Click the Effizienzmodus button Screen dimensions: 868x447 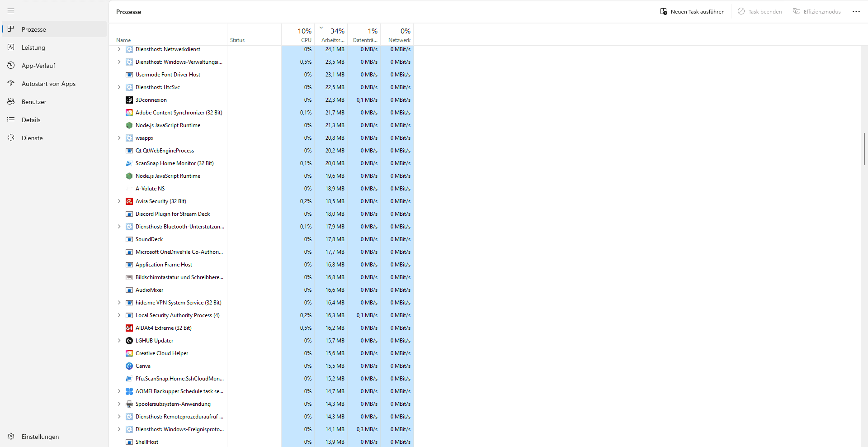[x=817, y=12]
